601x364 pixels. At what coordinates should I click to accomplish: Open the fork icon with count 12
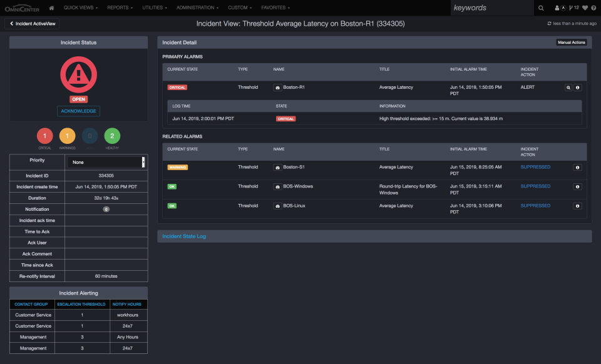pos(574,8)
